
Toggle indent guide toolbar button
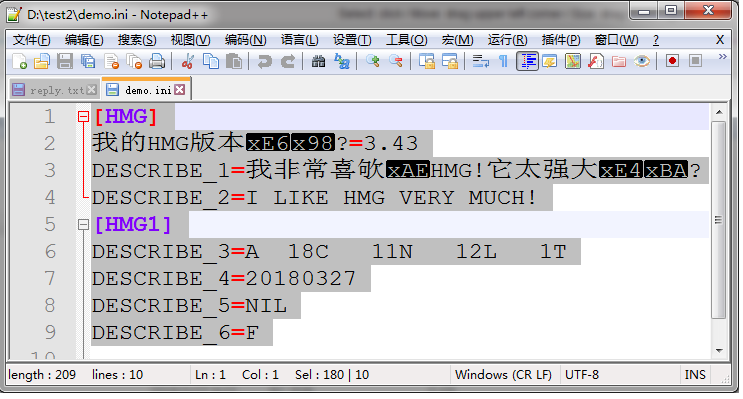point(527,61)
